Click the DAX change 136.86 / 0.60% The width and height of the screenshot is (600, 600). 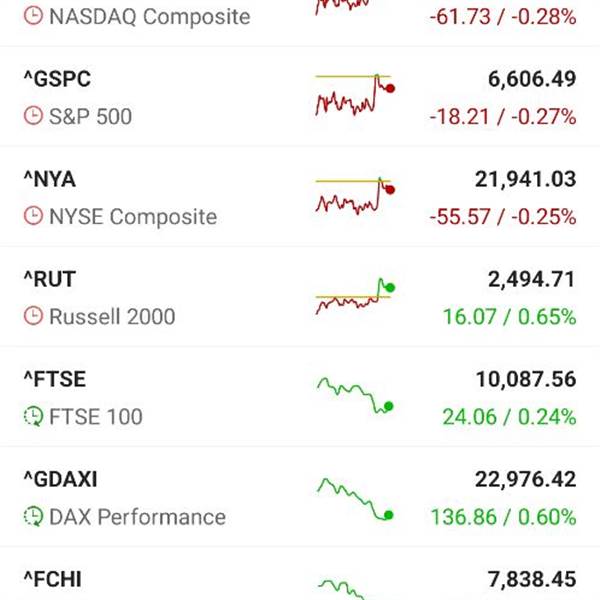(x=503, y=517)
